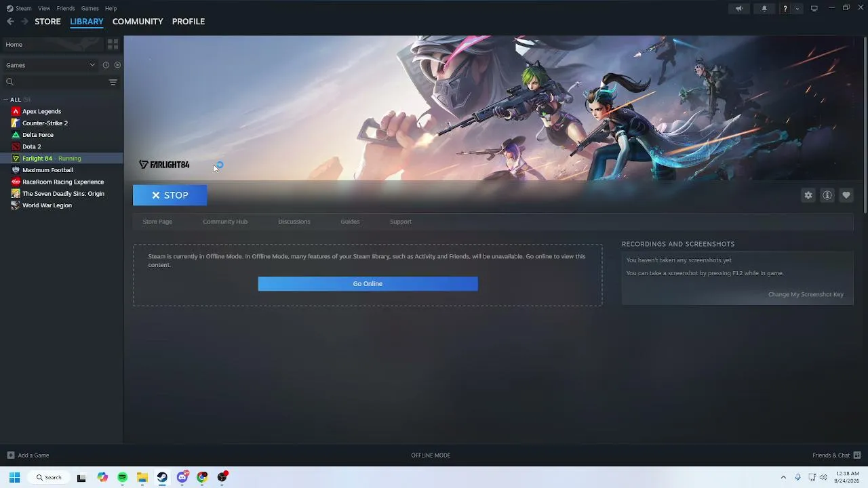The width and height of the screenshot is (868, 488).
Task: Open the Store Page link
Action: [x=157, y=222]
